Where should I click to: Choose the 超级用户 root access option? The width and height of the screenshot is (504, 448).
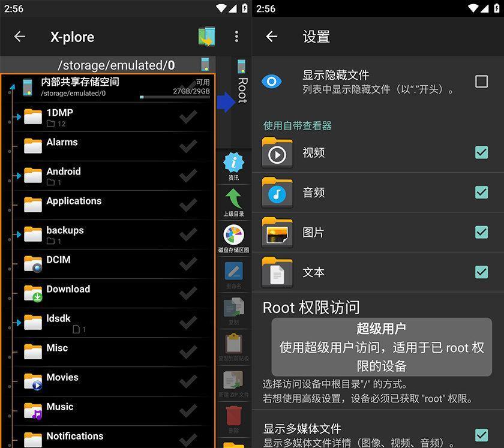pos(382,347)
